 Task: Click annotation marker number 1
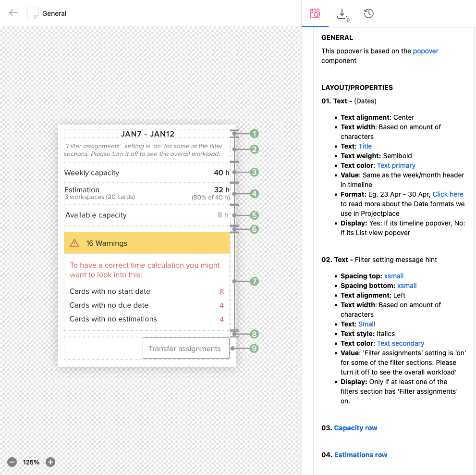pyautogui.click(x=254, y=134)
